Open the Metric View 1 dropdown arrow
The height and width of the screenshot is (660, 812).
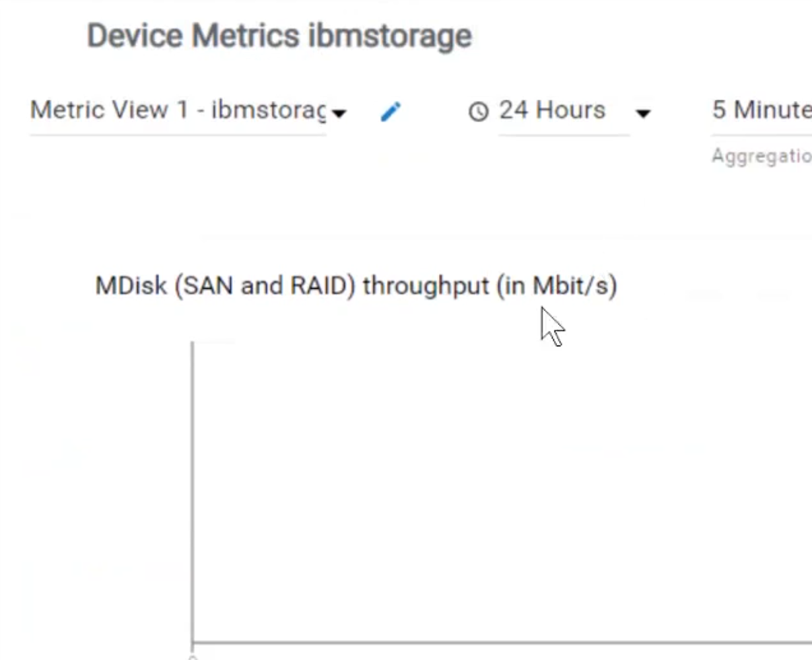[x=339, y=114]
